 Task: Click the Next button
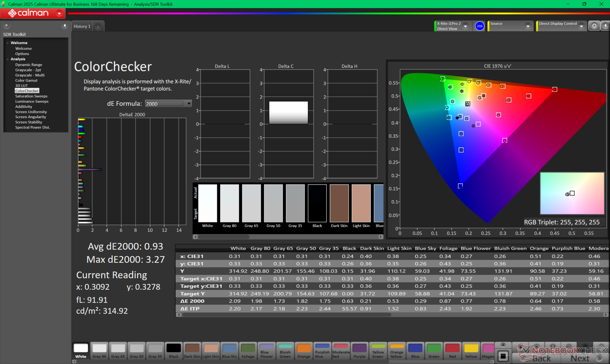click(580, 358)
